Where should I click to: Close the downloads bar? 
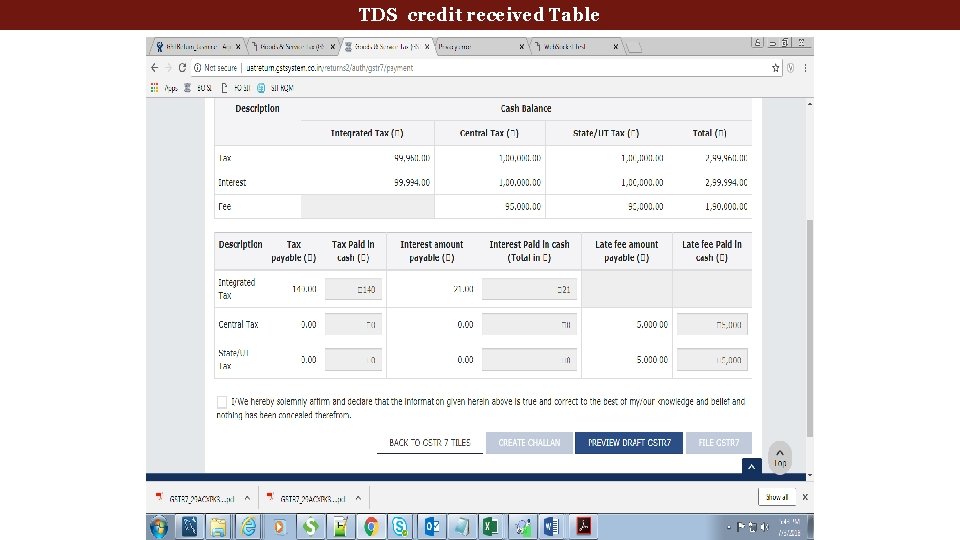pyautogui.click(x=805, y=497)
